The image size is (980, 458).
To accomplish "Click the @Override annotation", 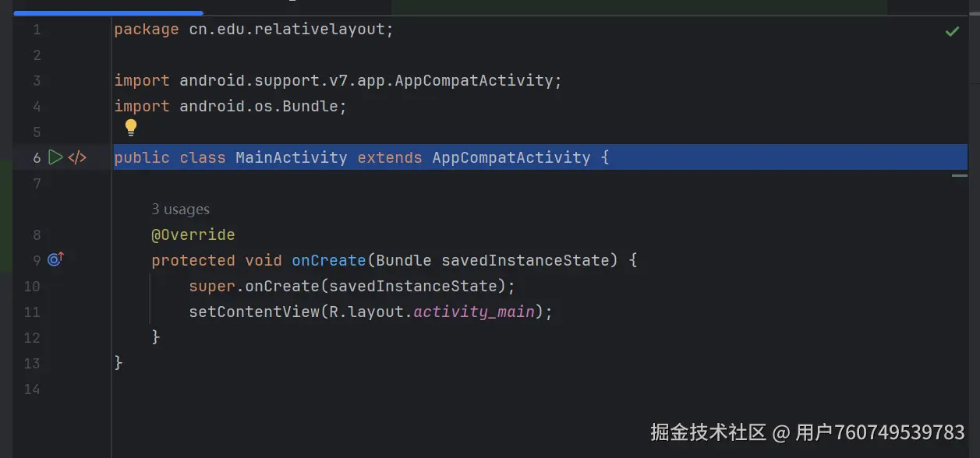I will pos(193,234).
